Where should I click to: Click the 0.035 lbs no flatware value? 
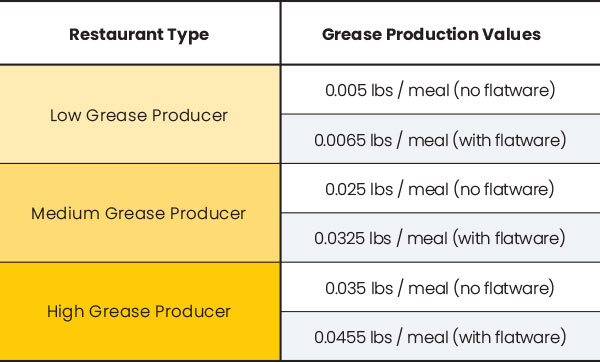(440, 288)
